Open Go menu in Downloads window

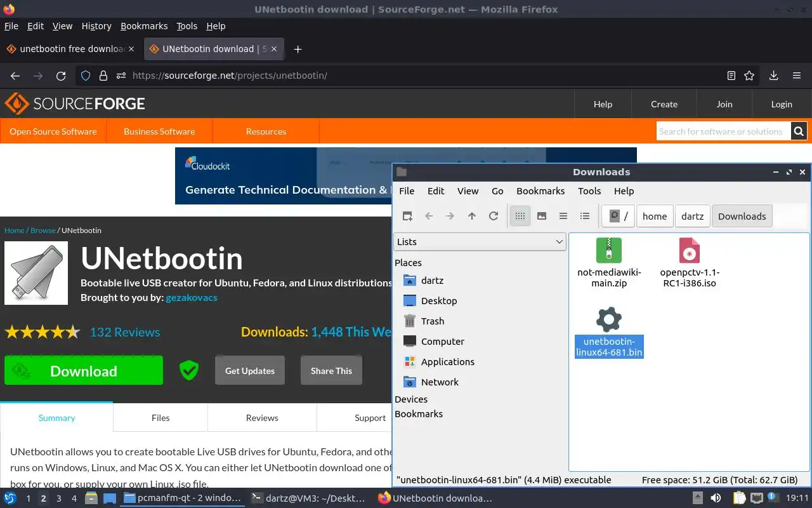497,191
